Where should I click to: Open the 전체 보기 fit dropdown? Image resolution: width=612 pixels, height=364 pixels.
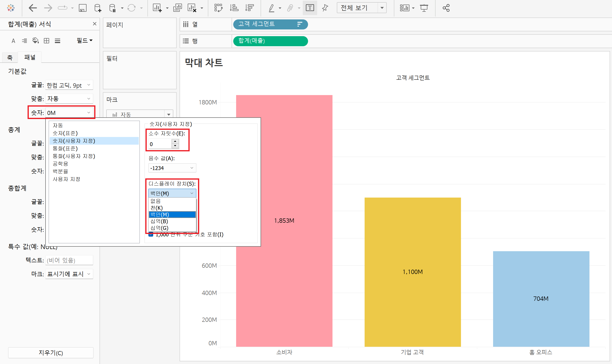382,8
